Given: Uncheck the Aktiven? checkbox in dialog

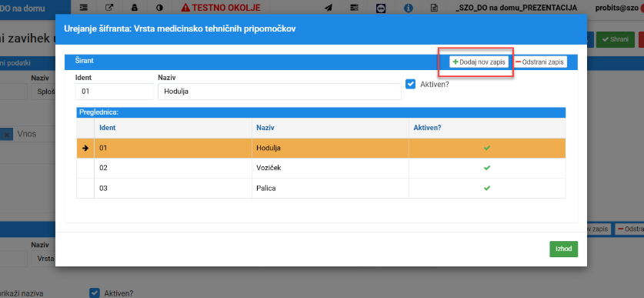Looking at the screenshot, I should coord(410,84).
